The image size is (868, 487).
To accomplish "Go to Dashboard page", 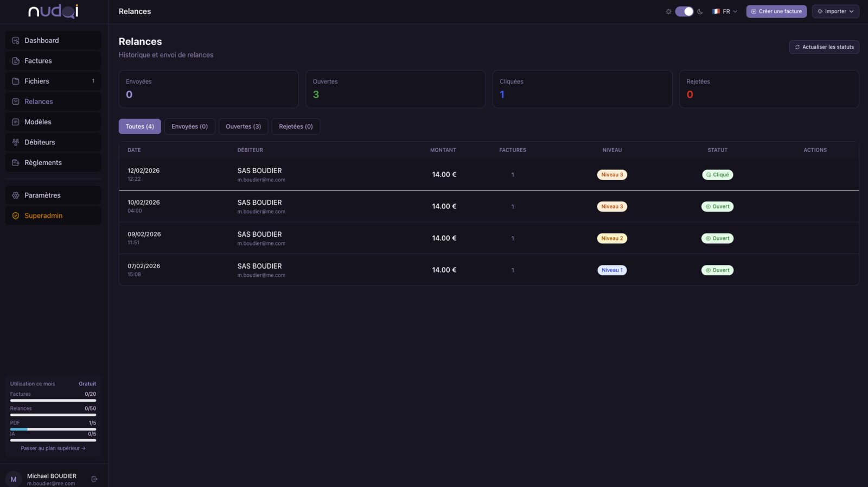I will (53, 41).
